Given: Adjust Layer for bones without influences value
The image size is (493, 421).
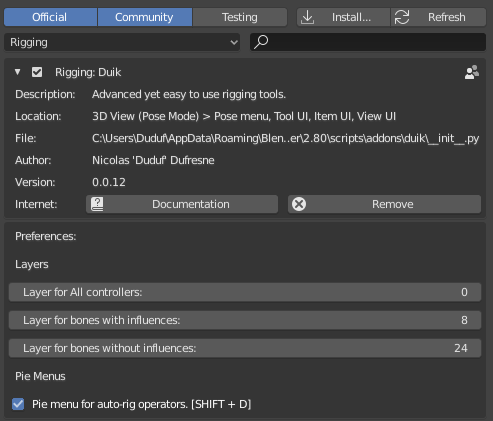Looking at the screenshot, I should tap(245, 348).
